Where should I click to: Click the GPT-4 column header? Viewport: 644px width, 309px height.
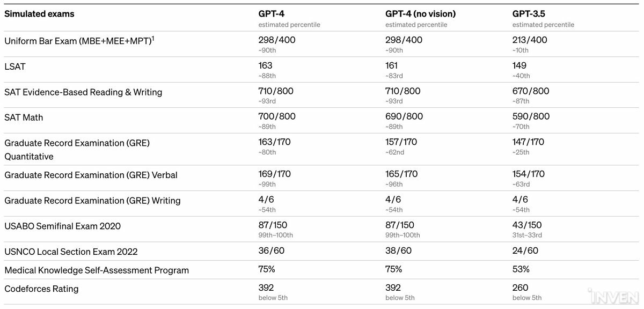(x=272, y=14)
